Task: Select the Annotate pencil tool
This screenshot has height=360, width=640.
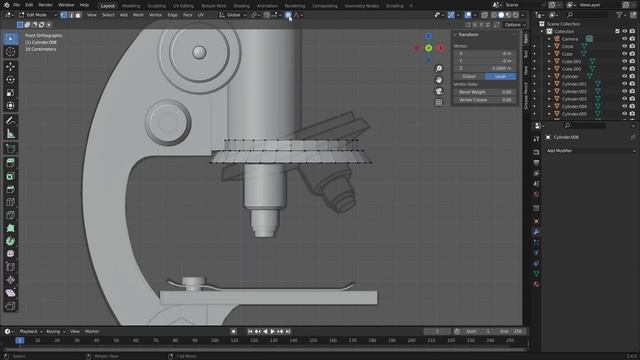Action: point(11,120)
